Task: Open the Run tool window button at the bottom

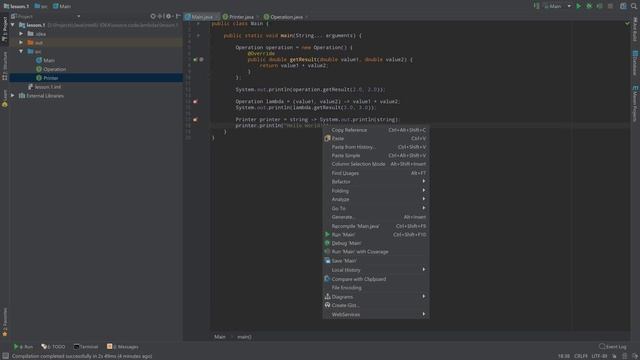Action: (x=23, y=347)
